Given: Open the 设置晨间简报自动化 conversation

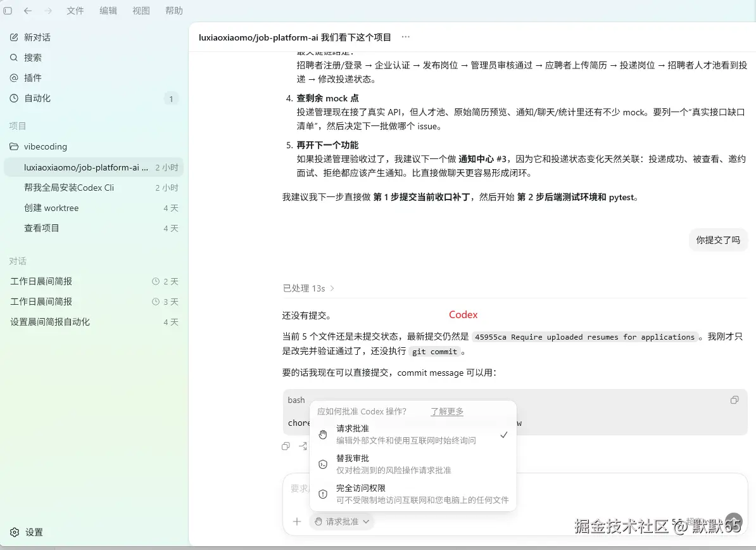Looking at the screenshot, I should pyautogui.click(x=94, y=322).
